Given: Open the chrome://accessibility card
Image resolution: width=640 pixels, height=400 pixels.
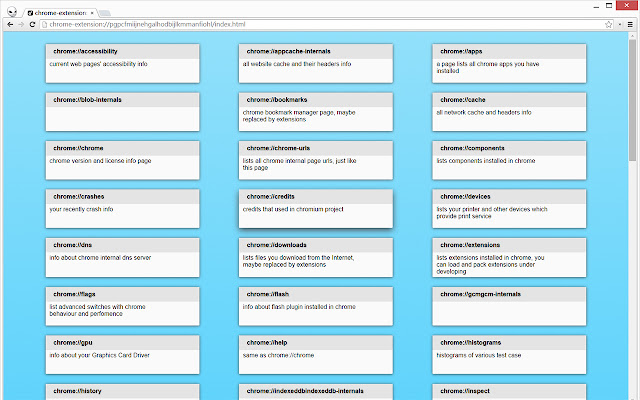Looking at the screenshot, I should pyautogui.click(x=122, y=63).
